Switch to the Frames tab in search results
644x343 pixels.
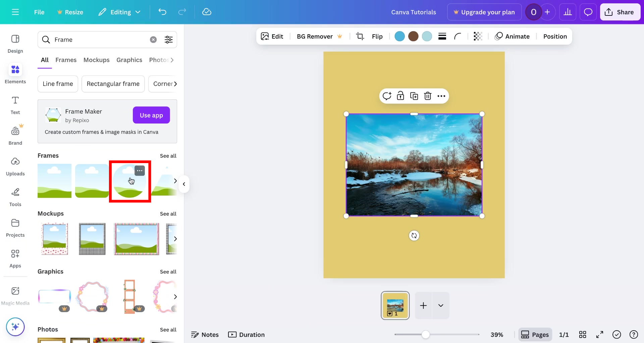click(66, 60)
